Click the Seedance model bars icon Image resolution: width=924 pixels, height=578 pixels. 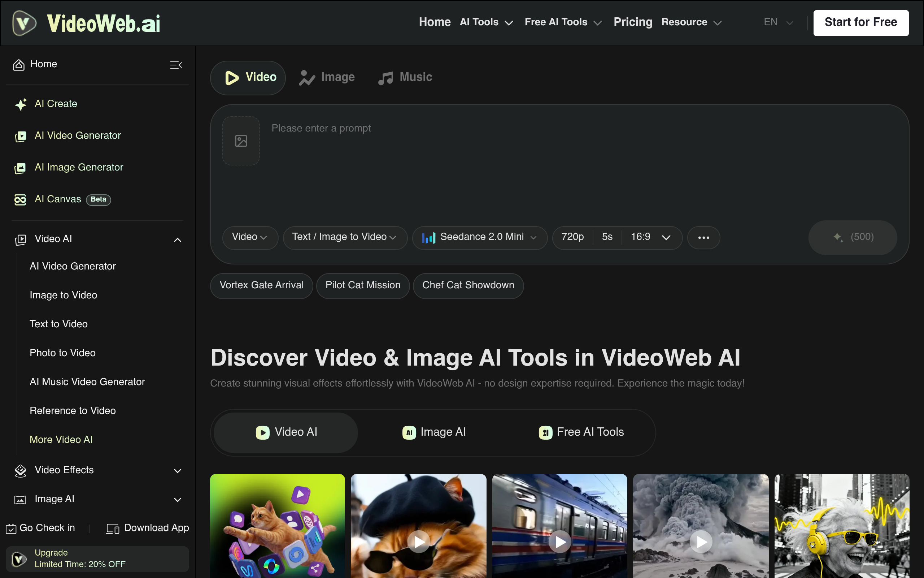(x=428, y=237)
